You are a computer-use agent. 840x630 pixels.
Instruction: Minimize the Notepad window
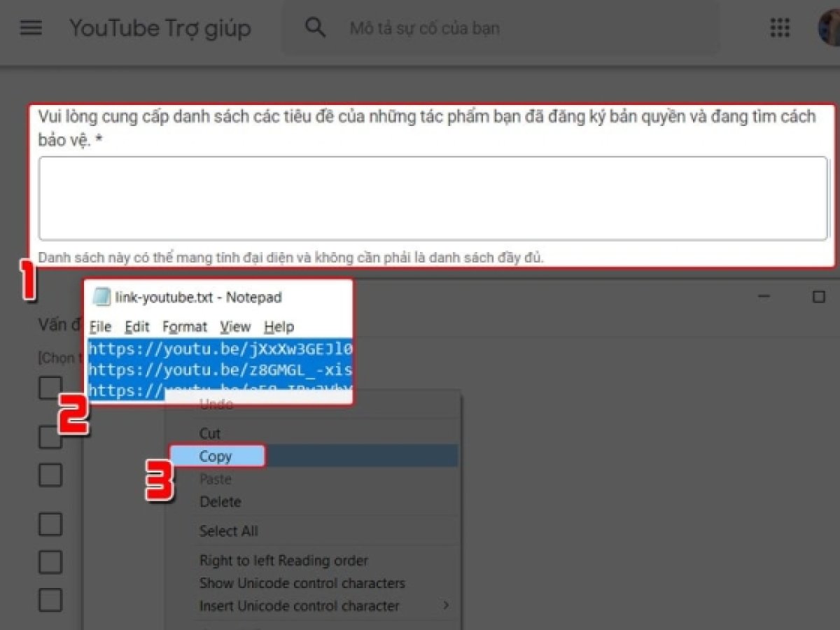[764, 297]
